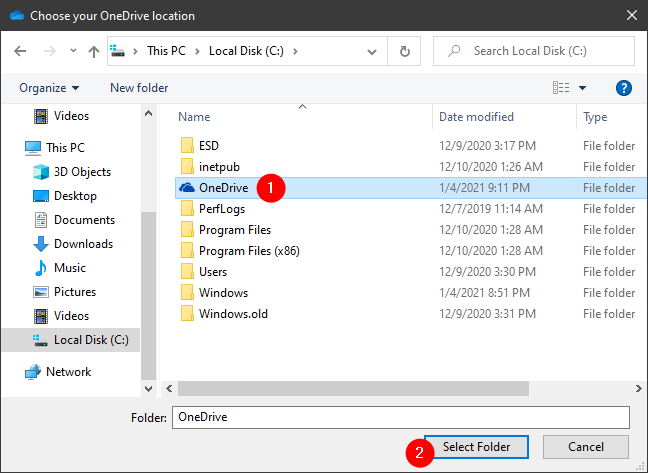Open the address bar history dropdown
Screen dimensions: 648x473
(x=372, y=52)
